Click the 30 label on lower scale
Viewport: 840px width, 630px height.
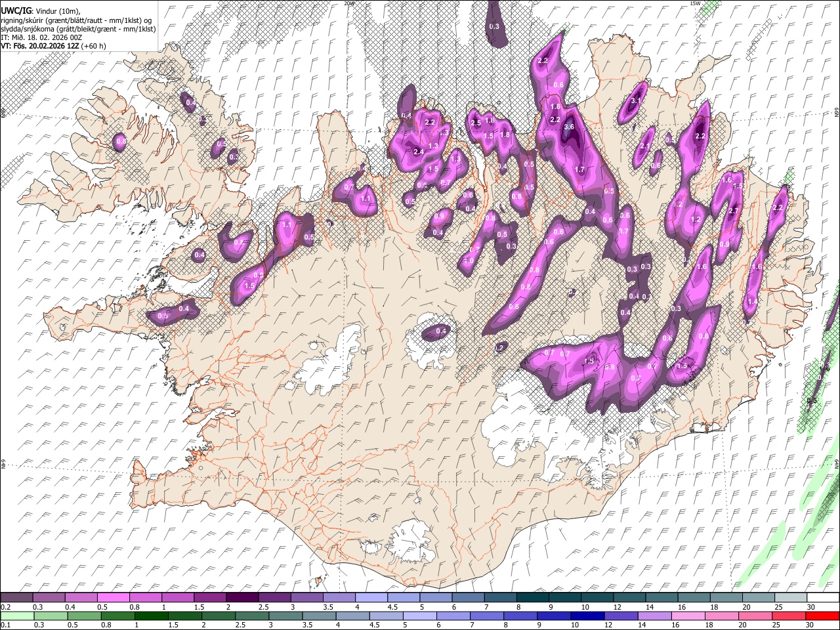810,625
